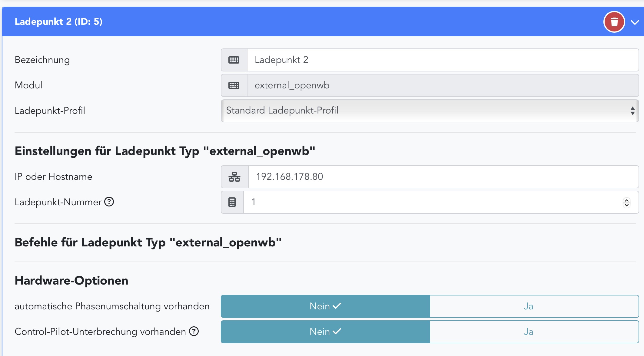Set automatische Phasenumschaltung to Ja
644x356 pixels.
(x=534, y=306)
